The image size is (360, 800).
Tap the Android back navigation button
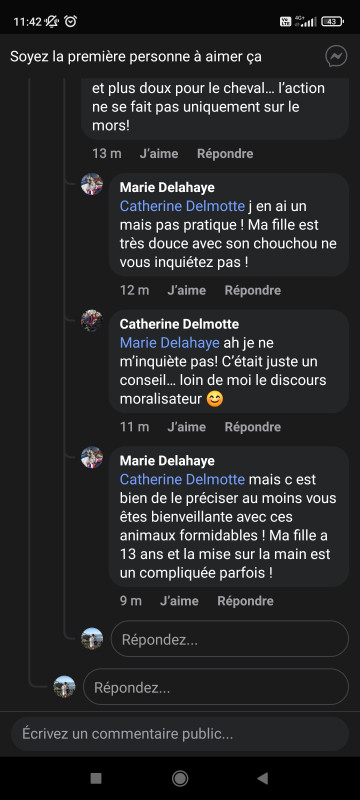pyautogui.click(x=263, y=778)
